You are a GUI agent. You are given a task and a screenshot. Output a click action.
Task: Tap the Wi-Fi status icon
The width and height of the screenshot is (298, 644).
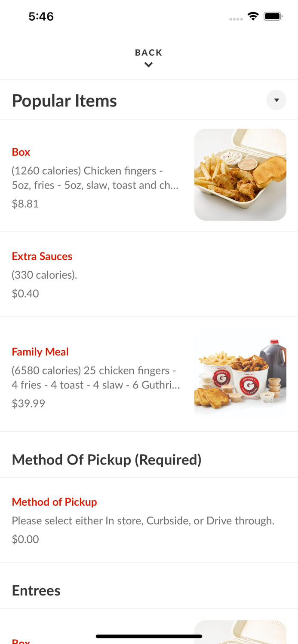[253, 15]
